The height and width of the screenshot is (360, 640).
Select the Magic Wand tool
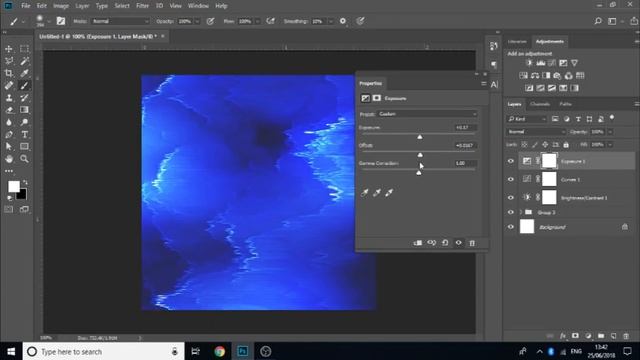coord(24,61)
